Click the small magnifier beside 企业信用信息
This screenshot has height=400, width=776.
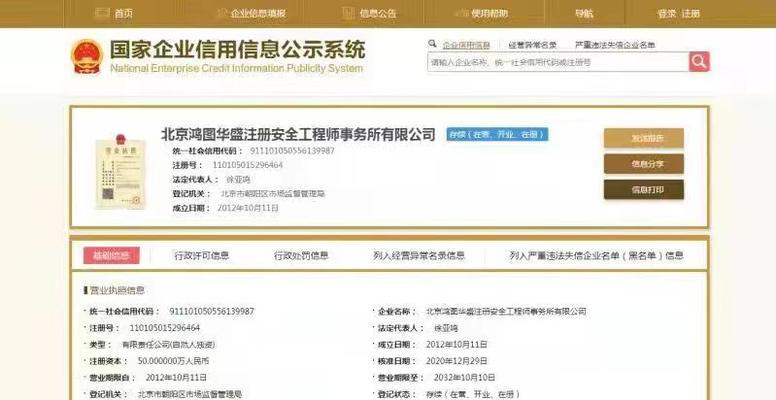click(433, 44)
